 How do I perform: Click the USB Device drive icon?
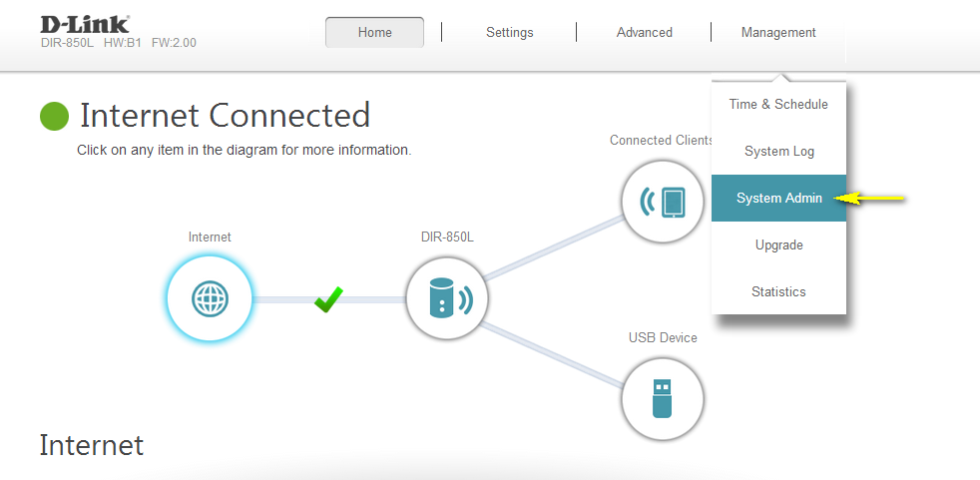[662, 399]
